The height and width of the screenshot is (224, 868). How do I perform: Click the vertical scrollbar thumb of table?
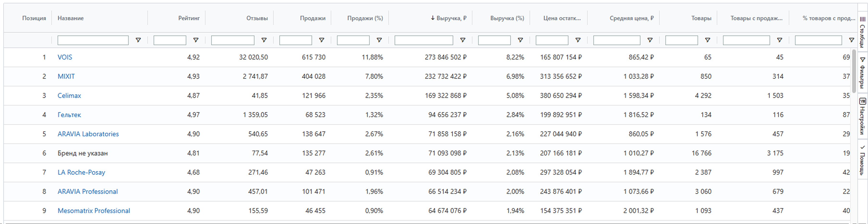854,71
